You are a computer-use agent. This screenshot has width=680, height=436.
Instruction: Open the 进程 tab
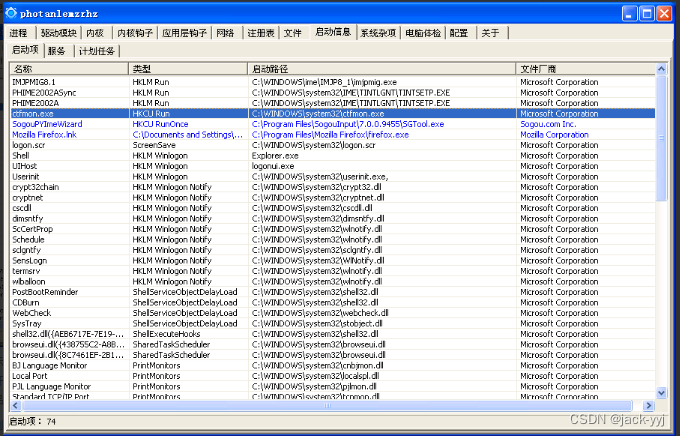[19, 33]
